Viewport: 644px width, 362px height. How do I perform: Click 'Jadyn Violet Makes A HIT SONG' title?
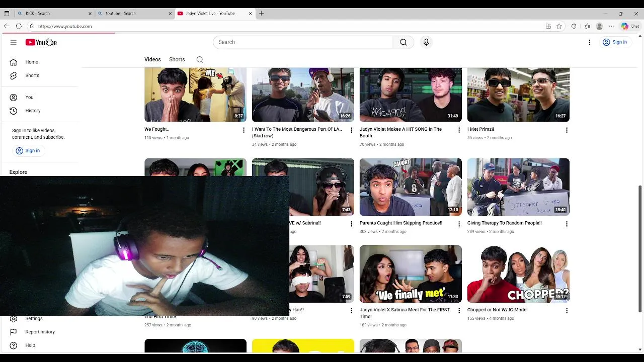coord(400,132)
